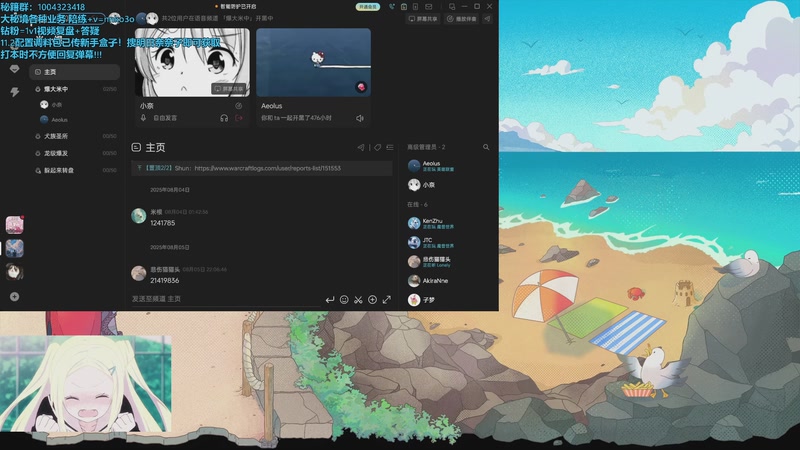Mute Aeolus using the speaker icon
800x450 pixels.
pos(360,118)
